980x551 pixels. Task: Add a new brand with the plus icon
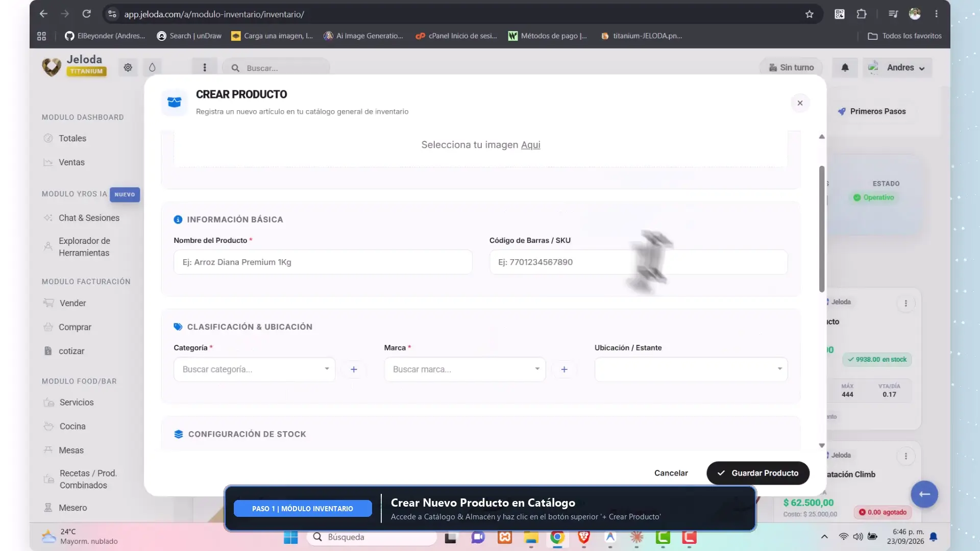(564, 369)
